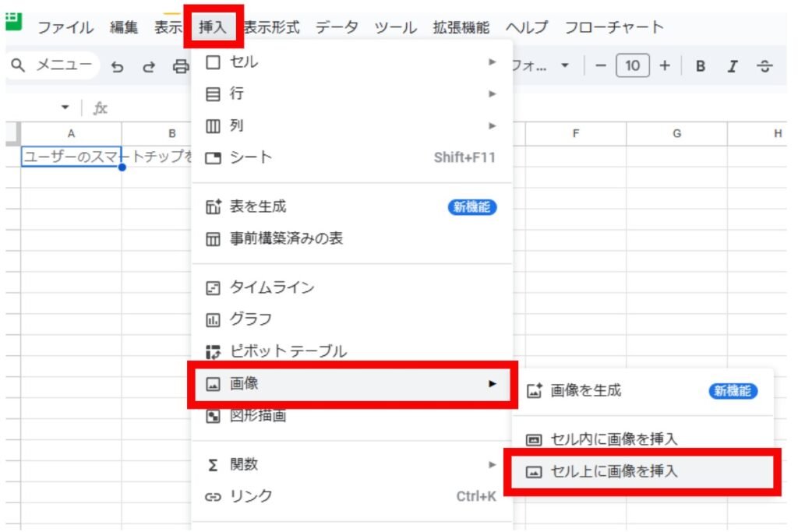Open the 表示形式 menu

pyautogui.click(x=271, y=27)
